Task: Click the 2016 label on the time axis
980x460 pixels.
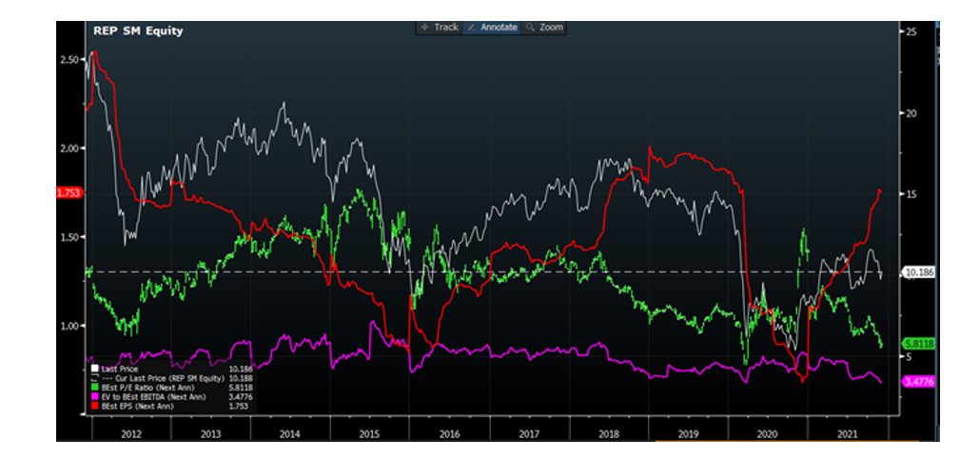Action: [x=450, y=433]
